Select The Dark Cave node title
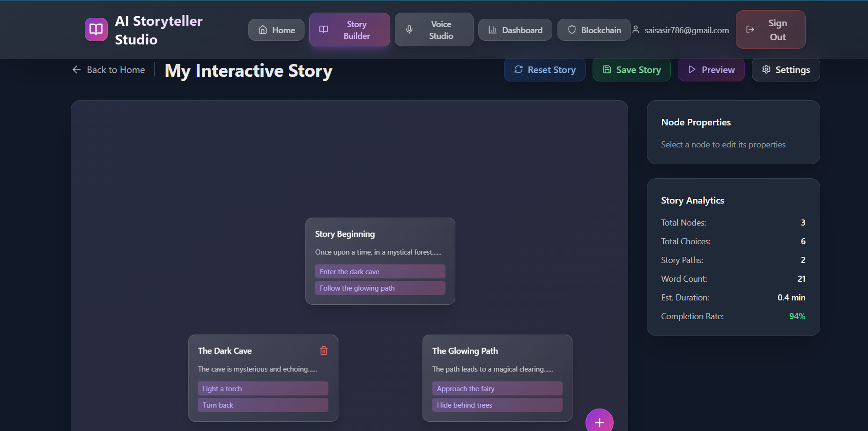The height and width of the screenshot is (431, 868). point(225,351)
